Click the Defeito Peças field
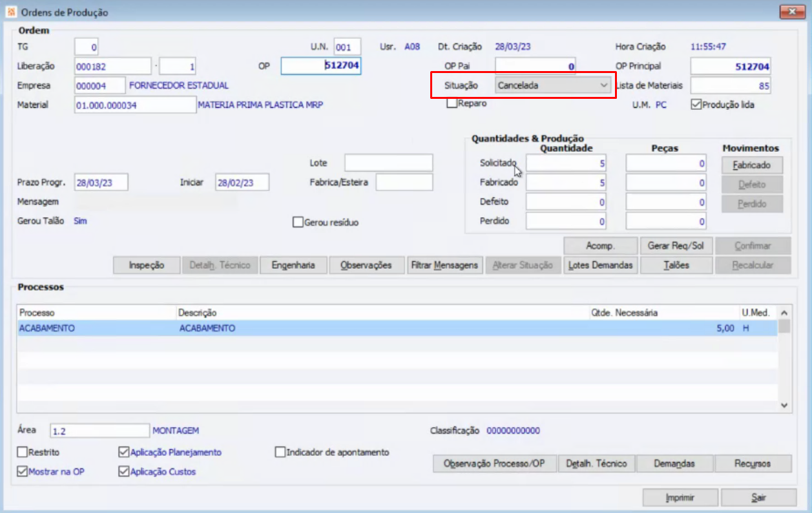The height and width of the screenshot is (513, 812). point(666,203)
